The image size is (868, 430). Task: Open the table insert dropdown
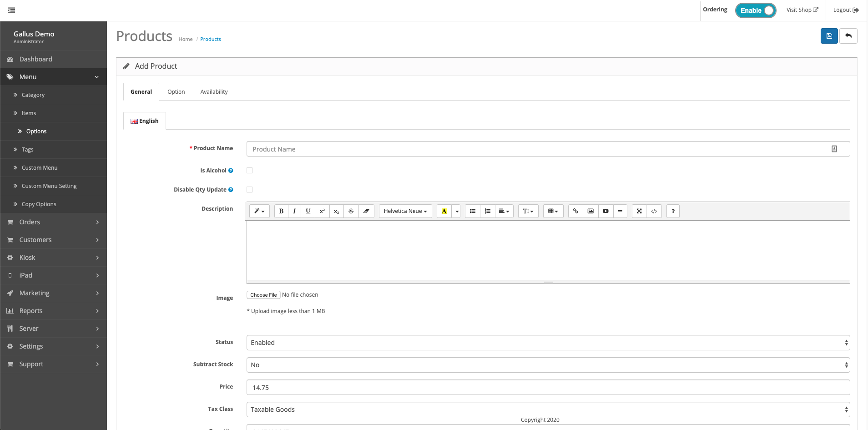(x=553, y=211)
